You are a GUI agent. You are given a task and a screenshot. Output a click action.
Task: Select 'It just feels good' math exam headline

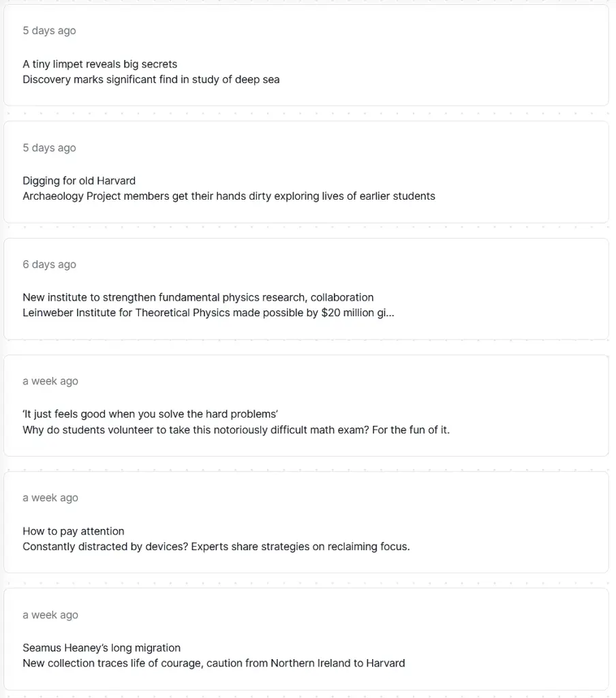click(x=150, y=414)
